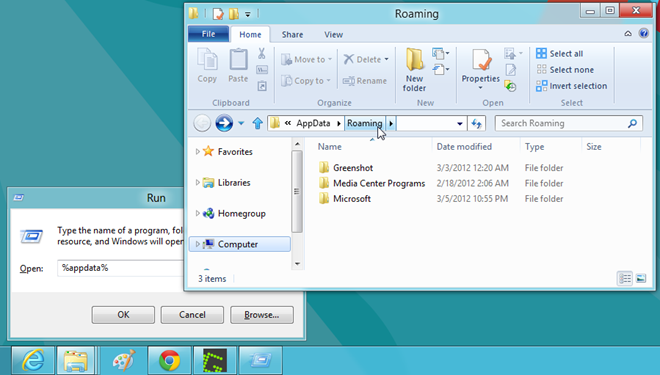
Task: Open the address bar history dropdown
Action: point(460,123)
